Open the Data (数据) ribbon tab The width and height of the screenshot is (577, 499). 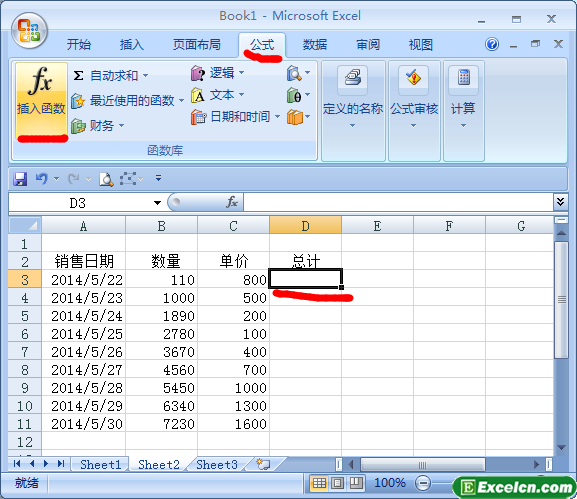click(x=315, y=45)
